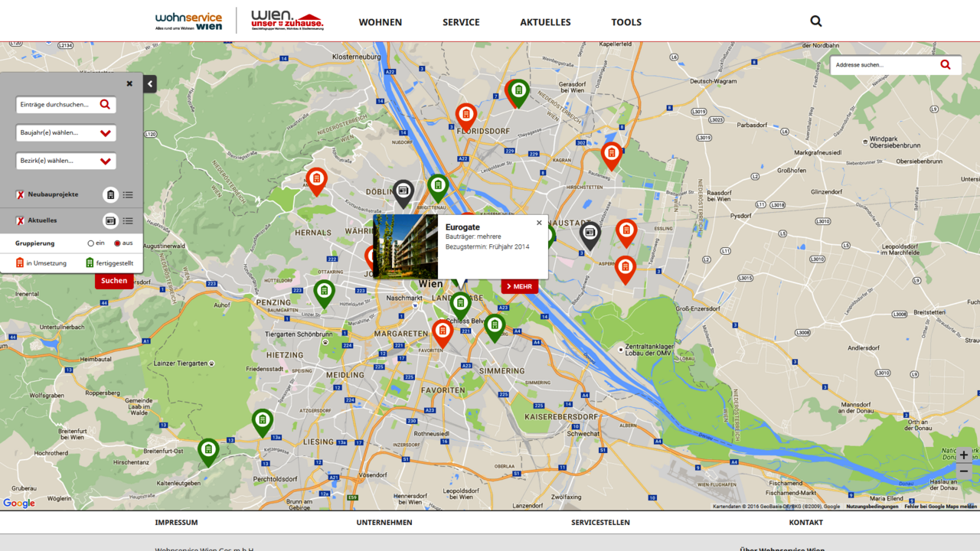
Task: Uncheck the Neubauprojekte checkbox
Action: click(x=20, y=195)
